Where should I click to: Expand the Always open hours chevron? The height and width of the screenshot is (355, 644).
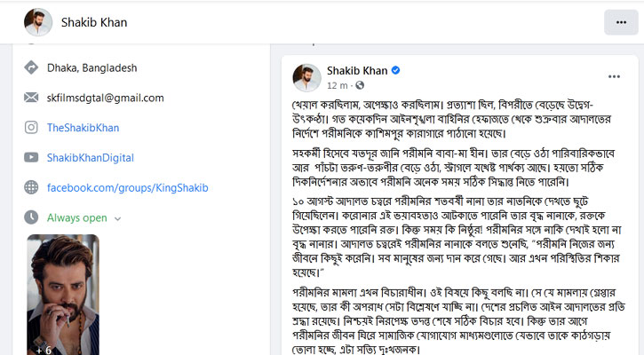pyautogui.click(x=118, y=218)
